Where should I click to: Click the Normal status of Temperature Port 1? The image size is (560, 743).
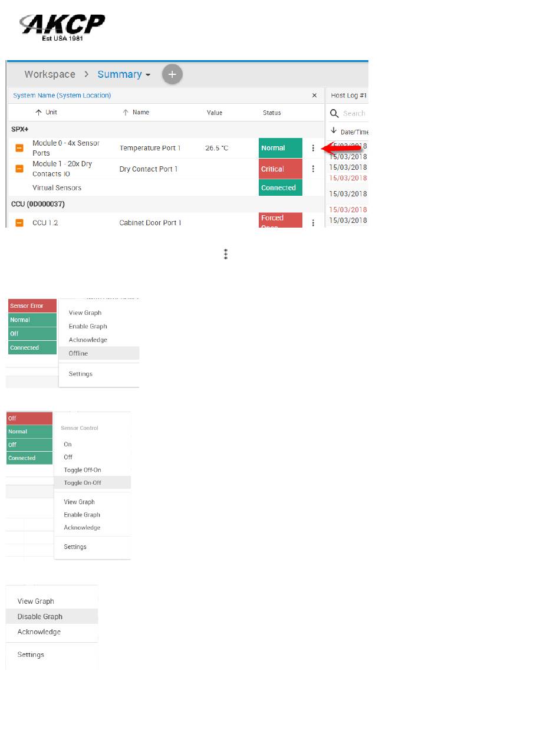[281, 148]
